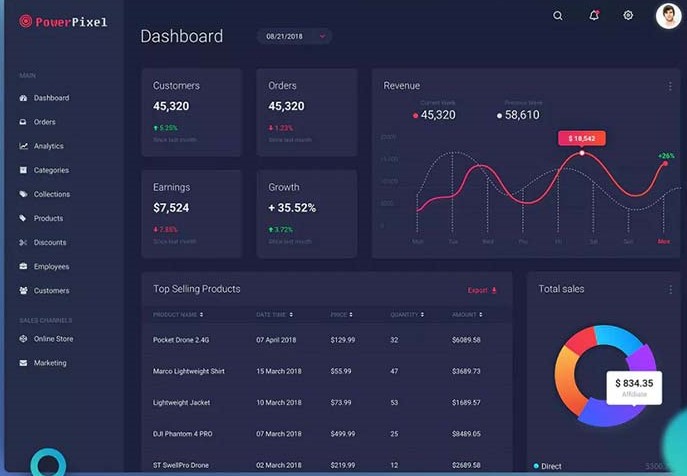Image resolution: width=687 pixels, height=476 pixels.
Task: Go to Orders in sidebar menu
Action: pos(44,122)
